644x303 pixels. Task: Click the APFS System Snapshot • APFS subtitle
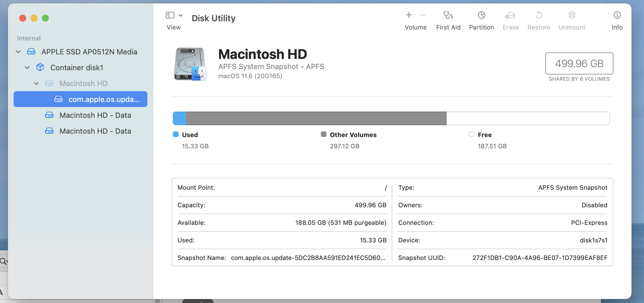click(271, 67)
